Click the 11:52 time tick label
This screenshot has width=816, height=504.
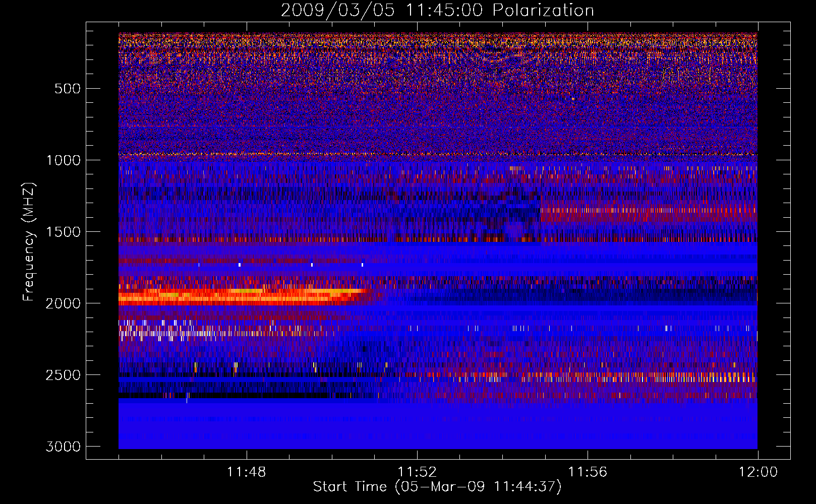click(417, 472)
